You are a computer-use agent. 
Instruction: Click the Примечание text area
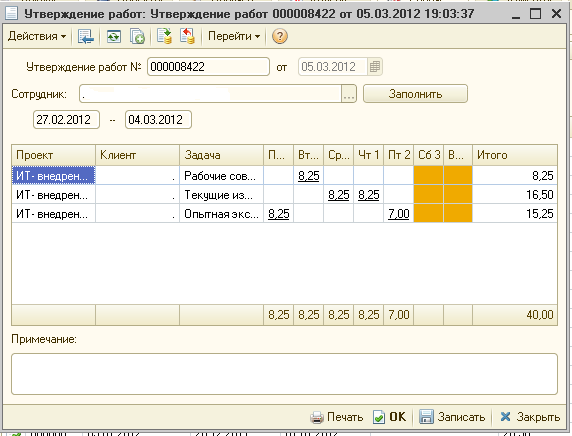pyautogui.click(x=284, y=374)
